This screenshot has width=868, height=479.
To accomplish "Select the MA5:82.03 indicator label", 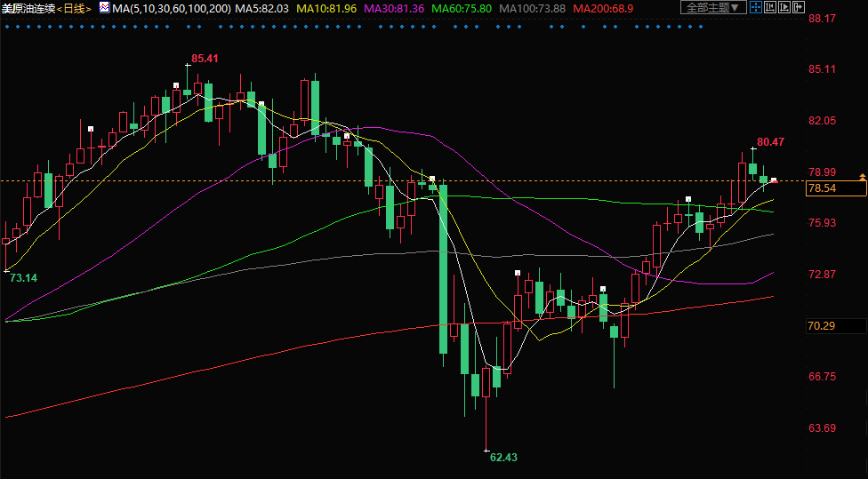I will [262, 8].
